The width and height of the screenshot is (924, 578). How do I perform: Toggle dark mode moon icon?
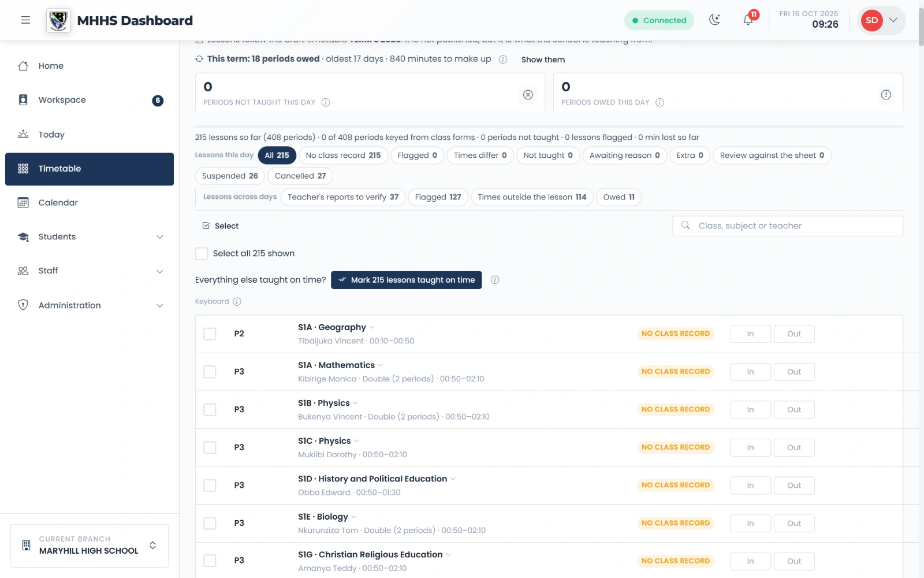click(715, 20)
